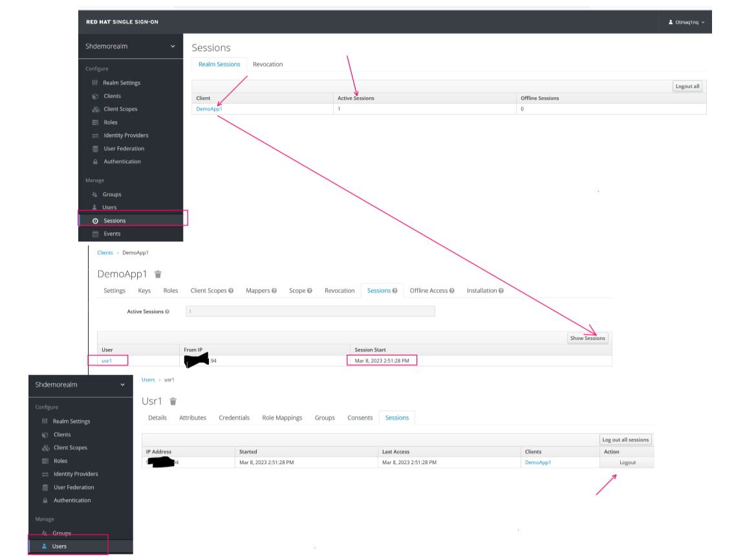This screenshot has width=756, height=556.
Task: Click trash icon next to Usr1 heading
Action: (173, 401)
